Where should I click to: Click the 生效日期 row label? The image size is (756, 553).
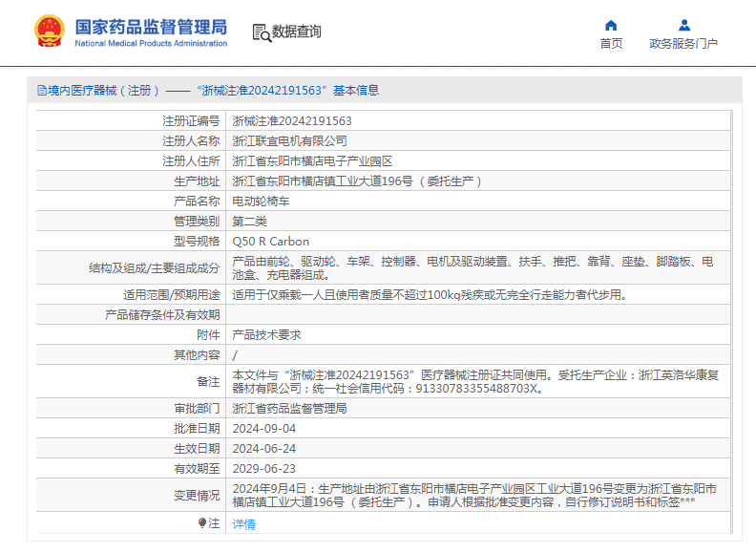[197, 449]
